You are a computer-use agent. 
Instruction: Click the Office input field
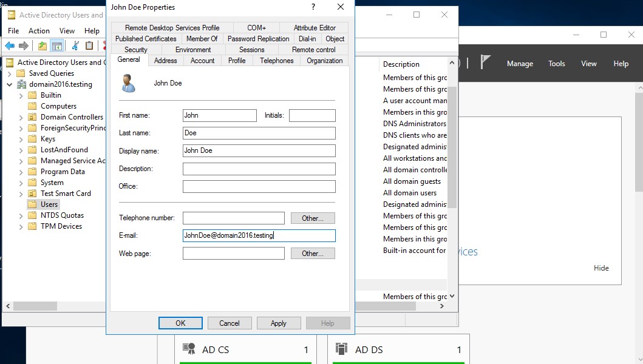[x=259, y=186]
